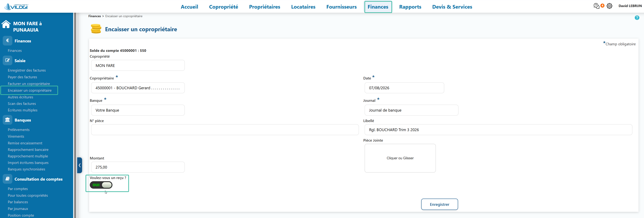Click the Vilogi logo
Image resolution: width=644 pixels, height=218 pixels.
click(x=16, y=7)
